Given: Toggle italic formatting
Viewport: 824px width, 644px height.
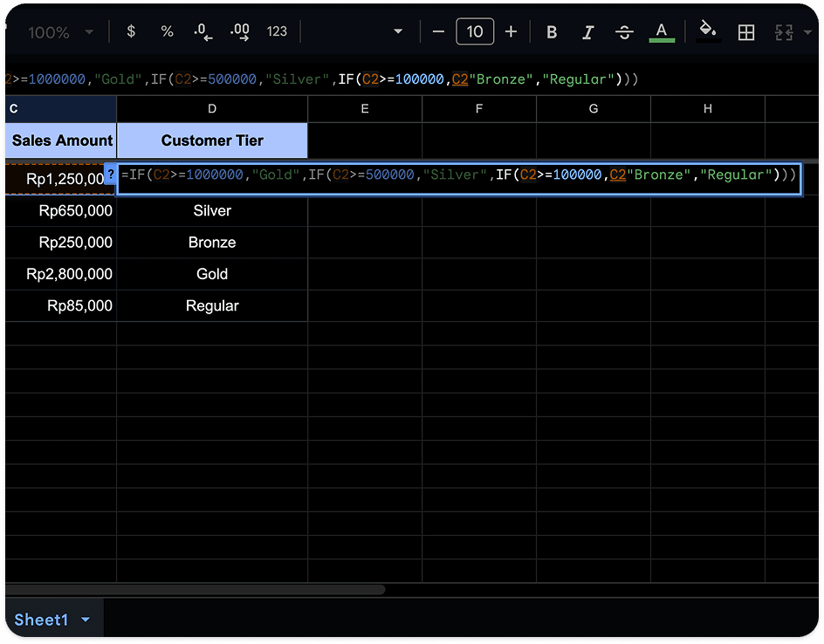Looking at the screenshot, I should pyautogui.click(x=588, y=32).
